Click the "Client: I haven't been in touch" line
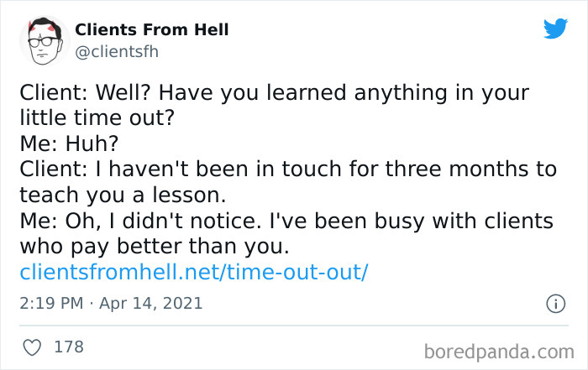This screenshot has width=588, height=370. (288, 169)
